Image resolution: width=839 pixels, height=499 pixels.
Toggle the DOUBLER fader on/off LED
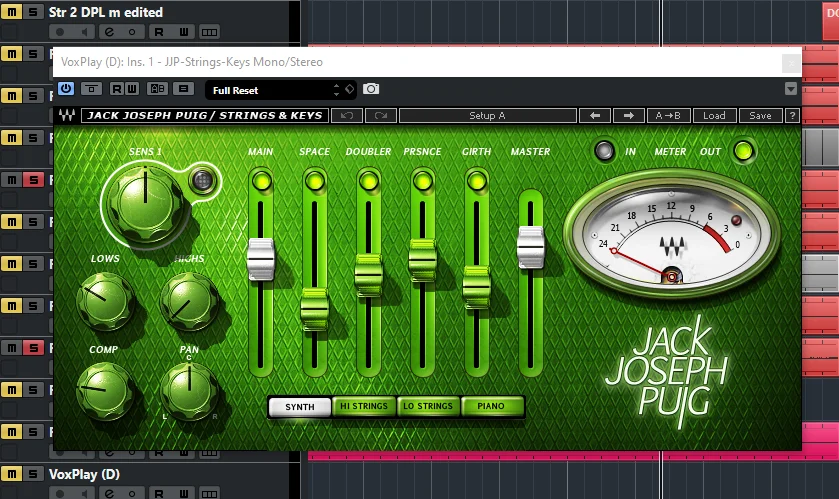tap(369, 181)
